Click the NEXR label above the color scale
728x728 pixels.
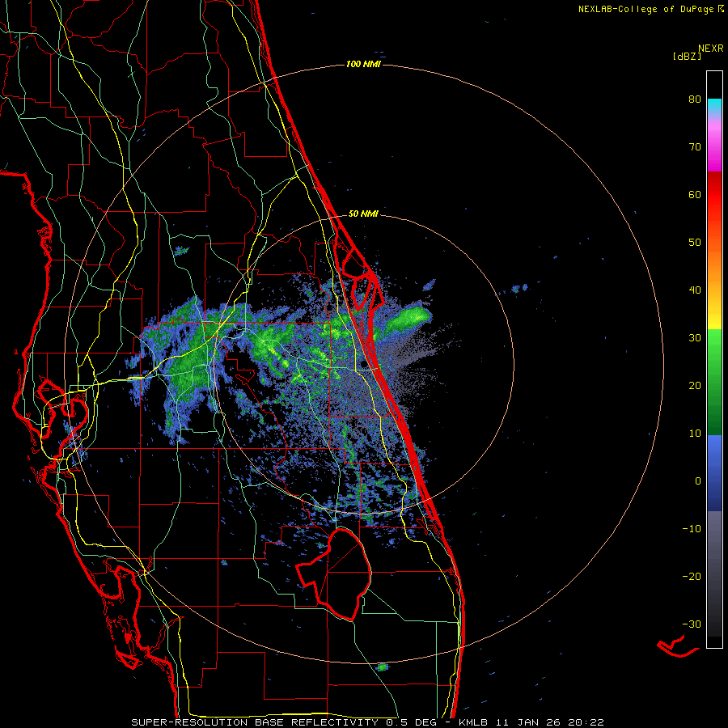tap(711, 49)
